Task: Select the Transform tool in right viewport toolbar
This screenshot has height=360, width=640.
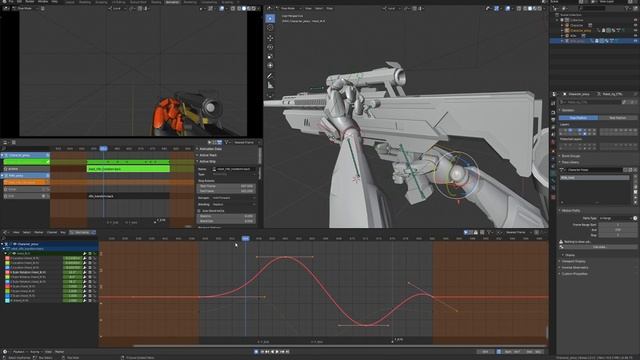Action: pos(270,66)
